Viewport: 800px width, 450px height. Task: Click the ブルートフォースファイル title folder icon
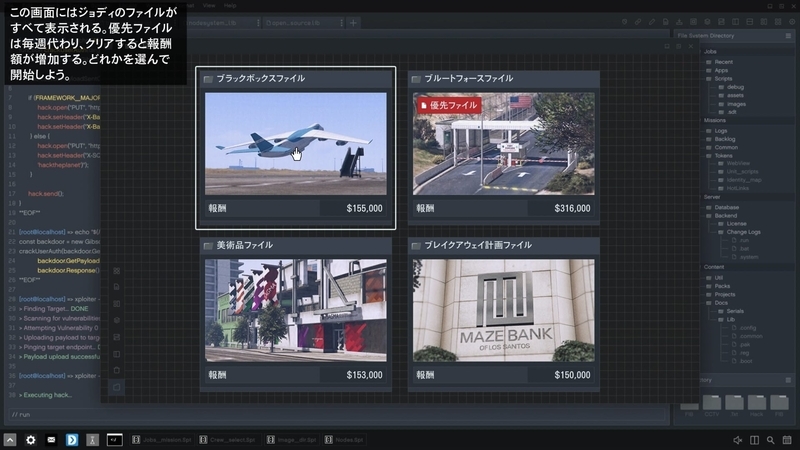[x=416, y=79]
